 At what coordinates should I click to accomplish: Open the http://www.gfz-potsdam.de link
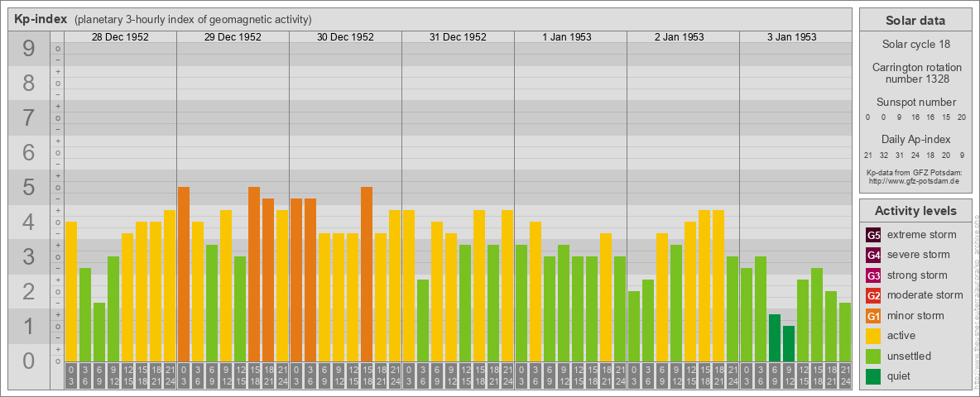915,180
